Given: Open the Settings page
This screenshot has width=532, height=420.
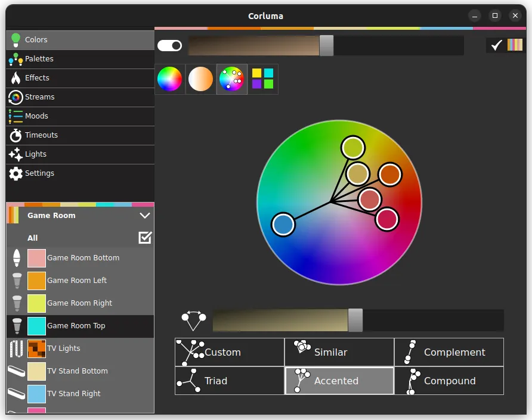Looking at the screenshot, I should tap(80, 173).
